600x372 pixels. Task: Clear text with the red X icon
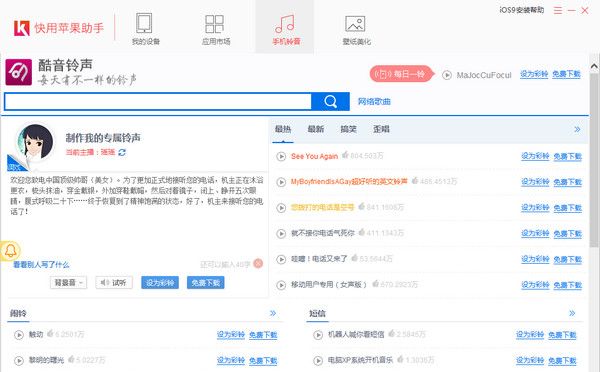(x=258, y=263)
